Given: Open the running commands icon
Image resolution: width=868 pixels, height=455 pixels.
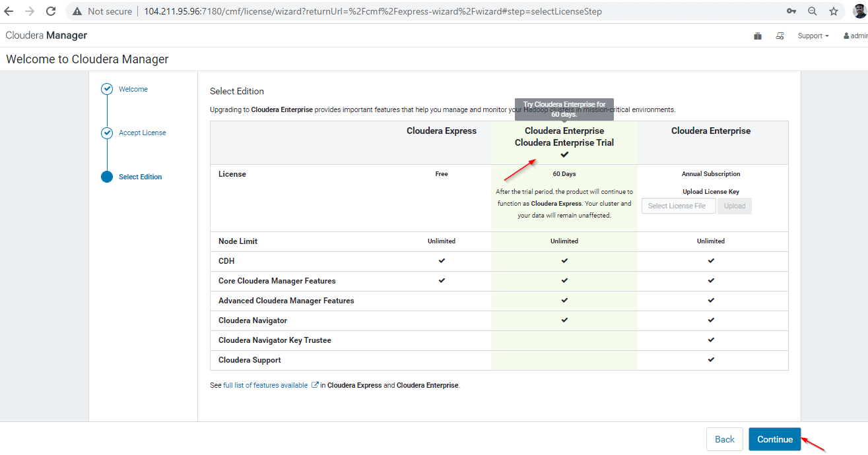Looking at the screenshot, I should coord(780,36).
